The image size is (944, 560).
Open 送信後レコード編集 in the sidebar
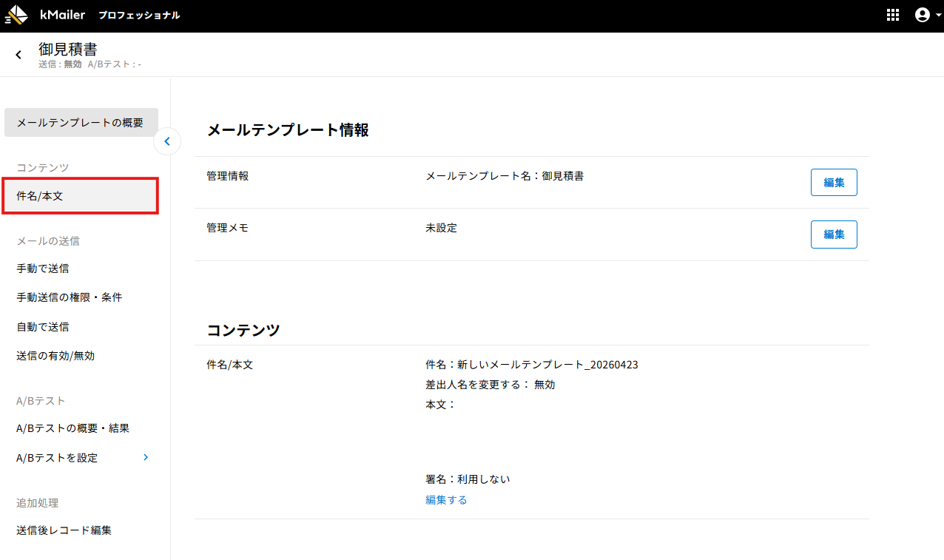(64, 530)
